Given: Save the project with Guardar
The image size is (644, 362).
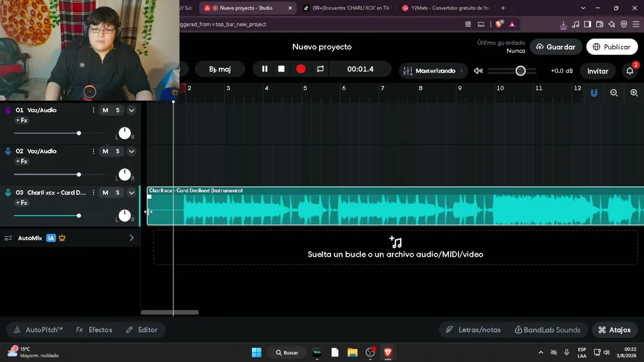Looking at the screenshot, I should click(556, 47).
